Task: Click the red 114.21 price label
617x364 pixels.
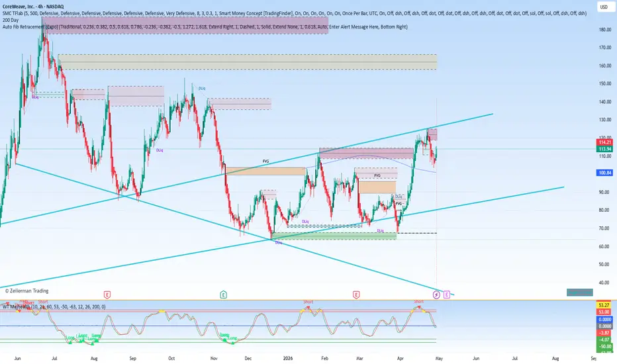Action: tap(605, 142)
